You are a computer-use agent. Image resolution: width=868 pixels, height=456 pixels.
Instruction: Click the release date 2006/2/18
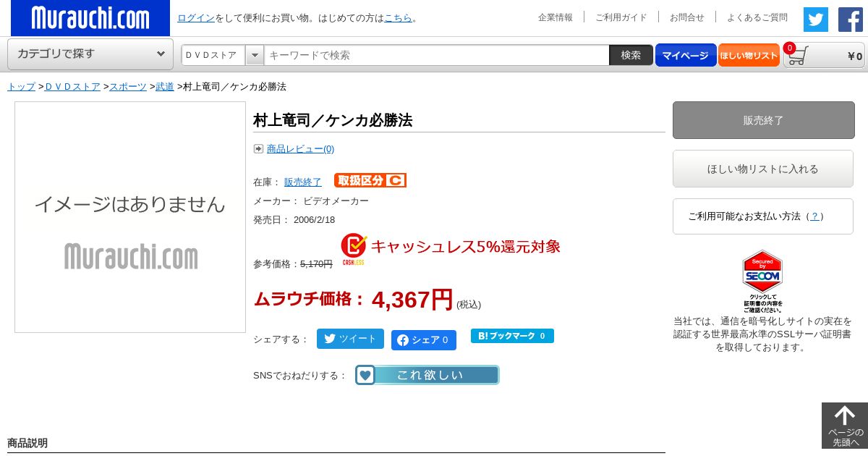314,219
